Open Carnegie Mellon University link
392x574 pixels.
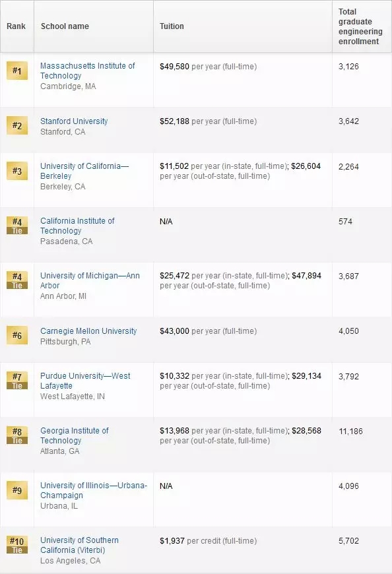point(88,331)
